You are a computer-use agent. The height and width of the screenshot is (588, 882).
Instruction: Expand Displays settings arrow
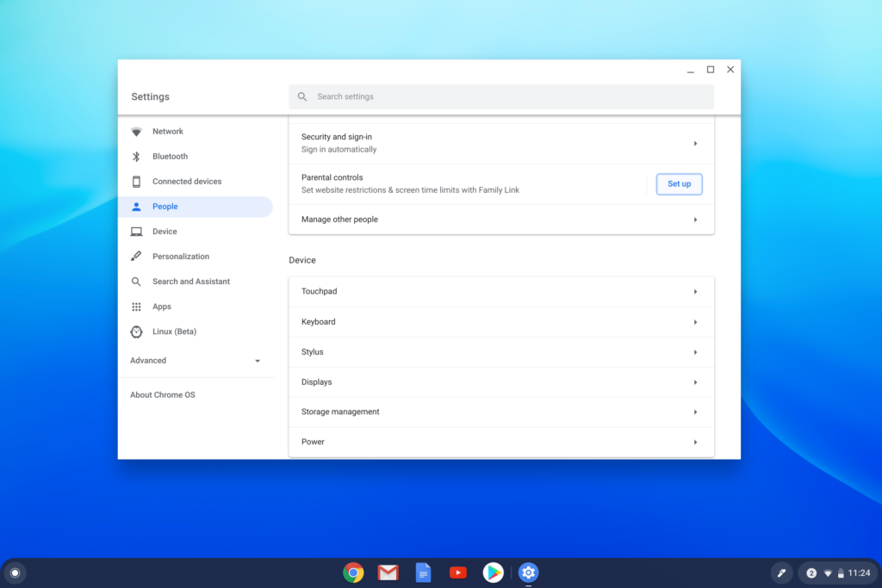coord(695,382)
